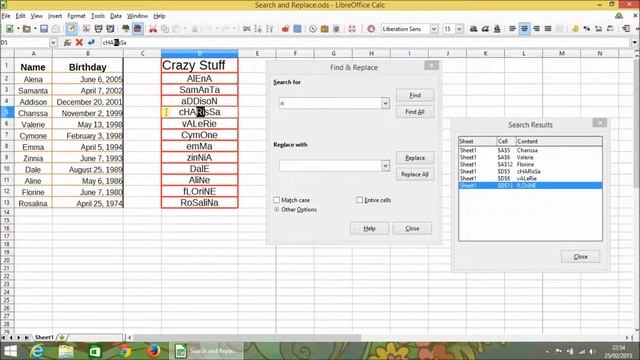The width and height of the screenshot is (640, 360).
Task: Insert chart toolbar icon
Action: (285, 29)
